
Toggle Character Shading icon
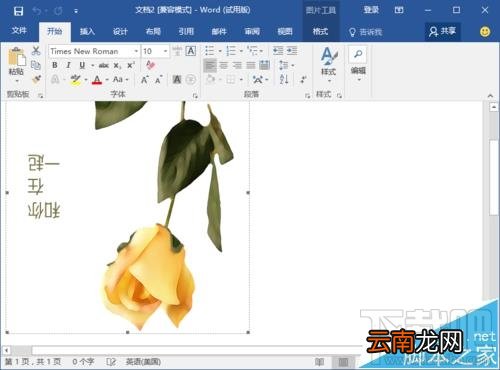click(x=177, y=80)
